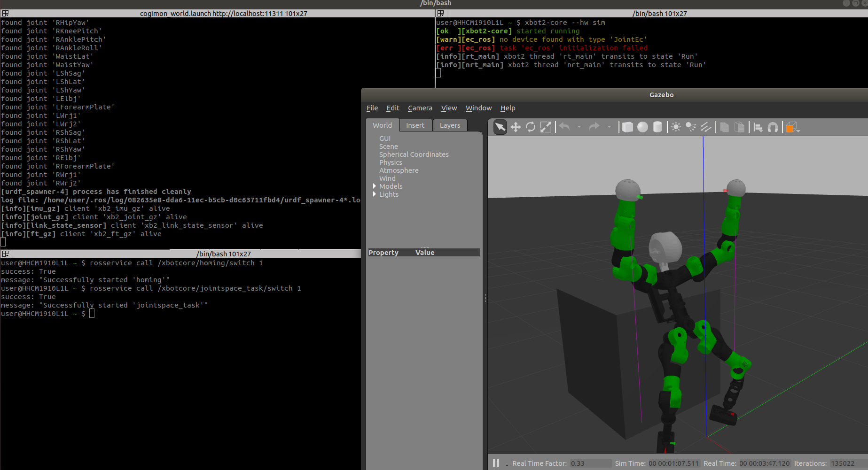Open the Edit menu
Screen dimensions: 868x470
(393, 108)
